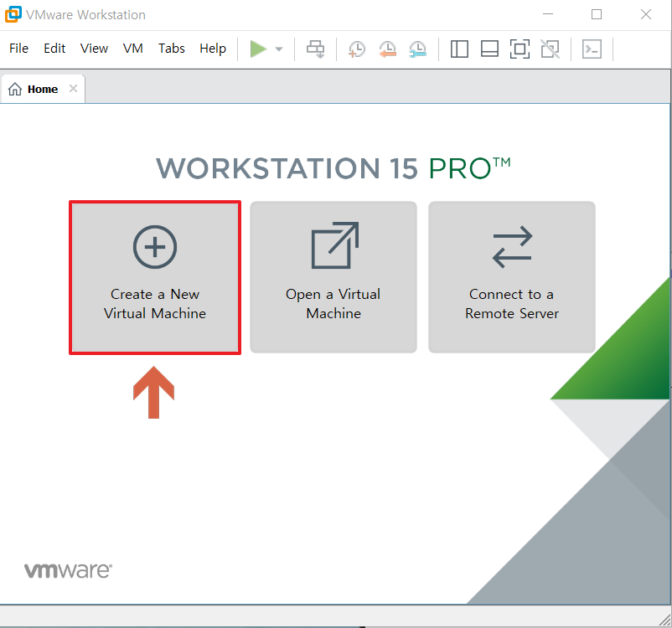The height and width of the screenshot is (628, 672).
Task: Open the Tabs menu
Action: pos(172,49)
